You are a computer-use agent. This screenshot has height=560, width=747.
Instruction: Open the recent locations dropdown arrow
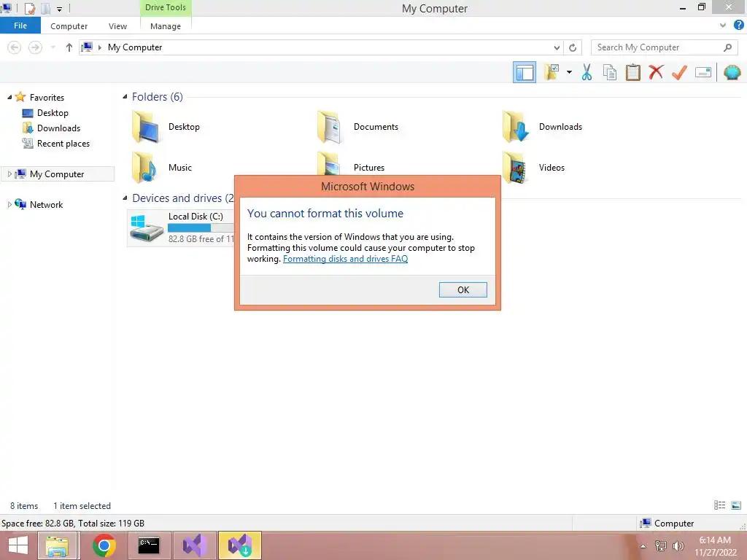click(x=53, y=47)
